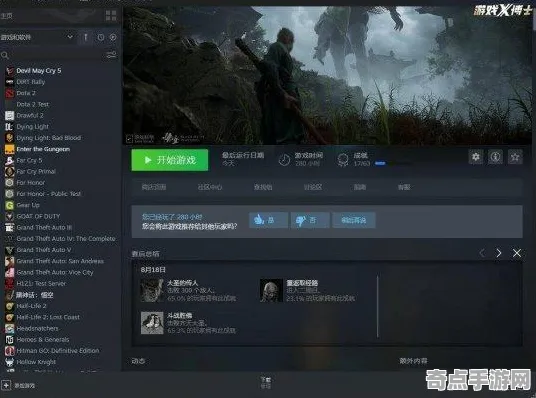
Task: Click the Dota 2 game icon
Action: tap(10, 93)
